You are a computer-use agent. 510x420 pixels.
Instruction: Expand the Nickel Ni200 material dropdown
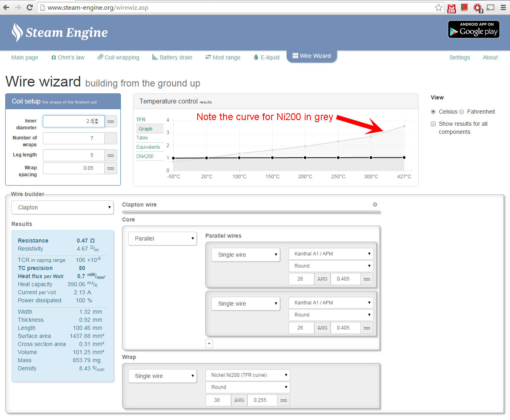coord(247,375)
